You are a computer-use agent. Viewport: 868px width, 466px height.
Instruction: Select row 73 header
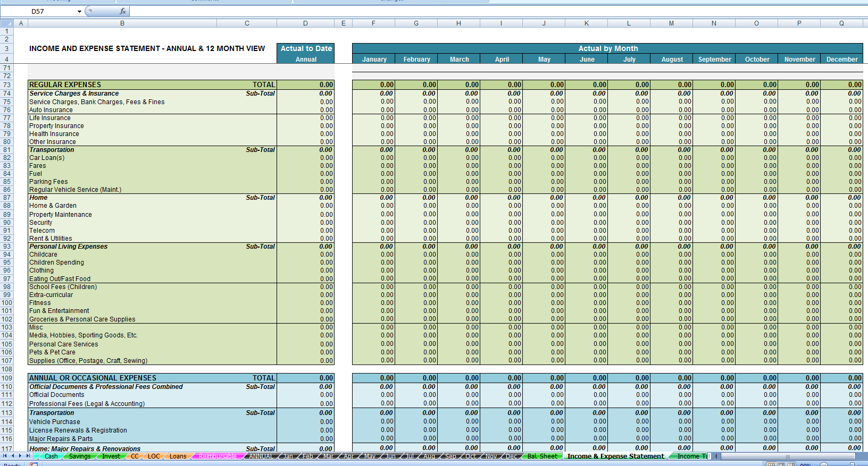click(7, 85)
